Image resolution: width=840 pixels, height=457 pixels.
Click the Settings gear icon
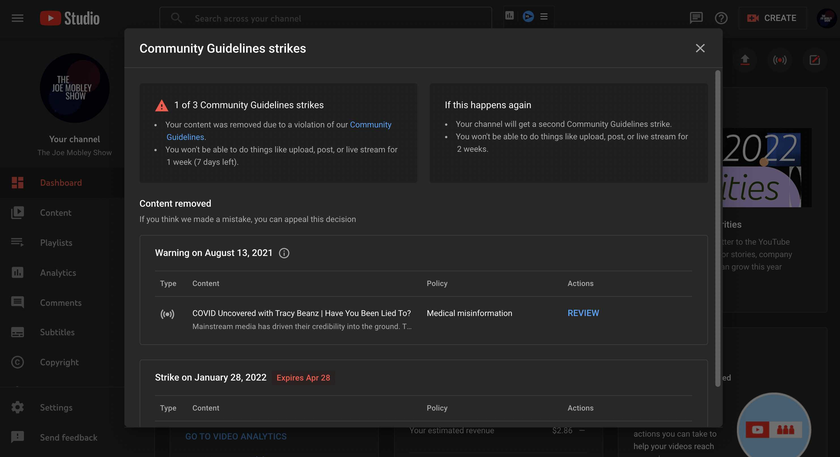[18, 408]
